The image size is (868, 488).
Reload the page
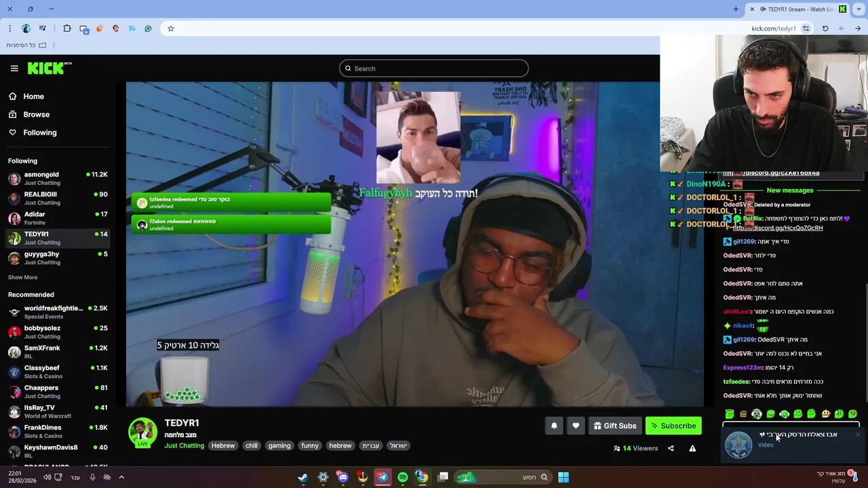point(825,28)
